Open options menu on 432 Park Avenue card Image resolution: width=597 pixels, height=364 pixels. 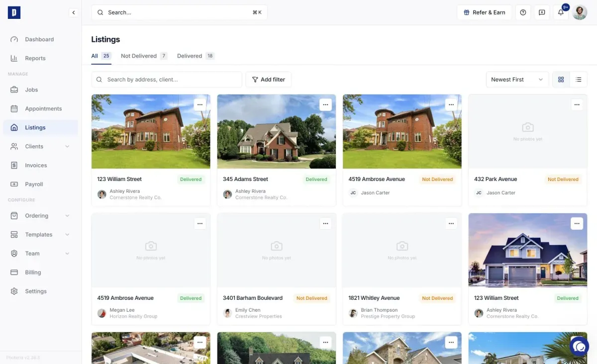577,104
